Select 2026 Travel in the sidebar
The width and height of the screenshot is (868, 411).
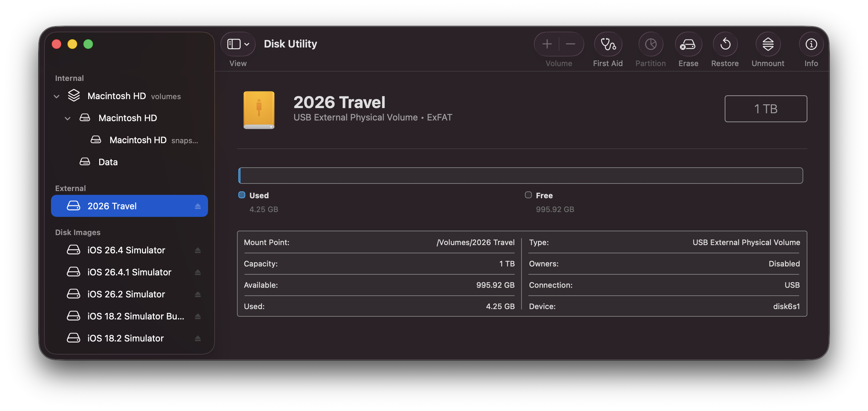pyautogui.click(x=130, y=206)
